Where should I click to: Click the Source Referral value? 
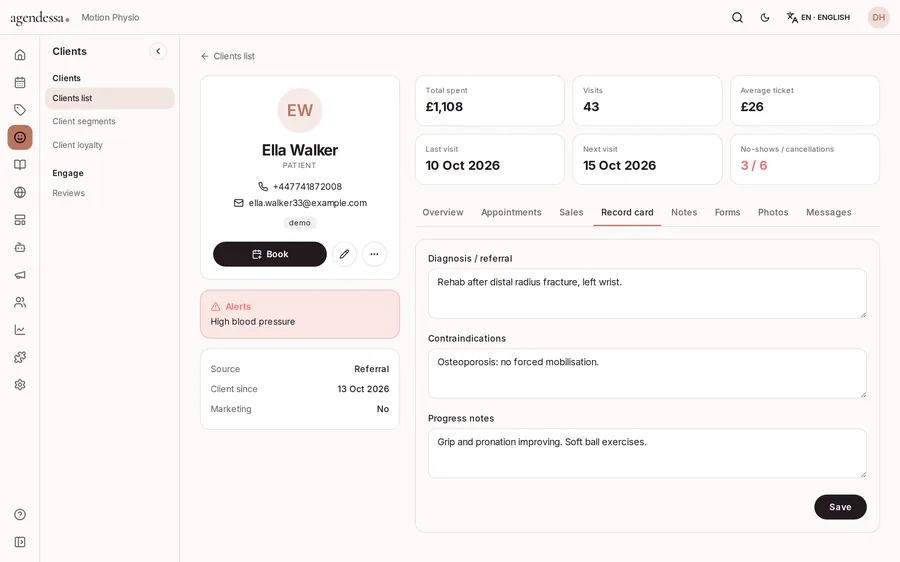tap(371, 369)
